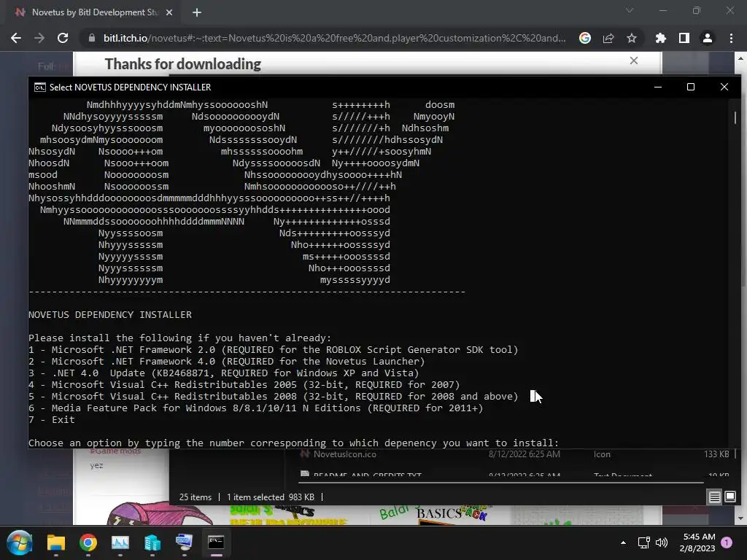
Task: Click the URL address field
Action: pos(334,38)
